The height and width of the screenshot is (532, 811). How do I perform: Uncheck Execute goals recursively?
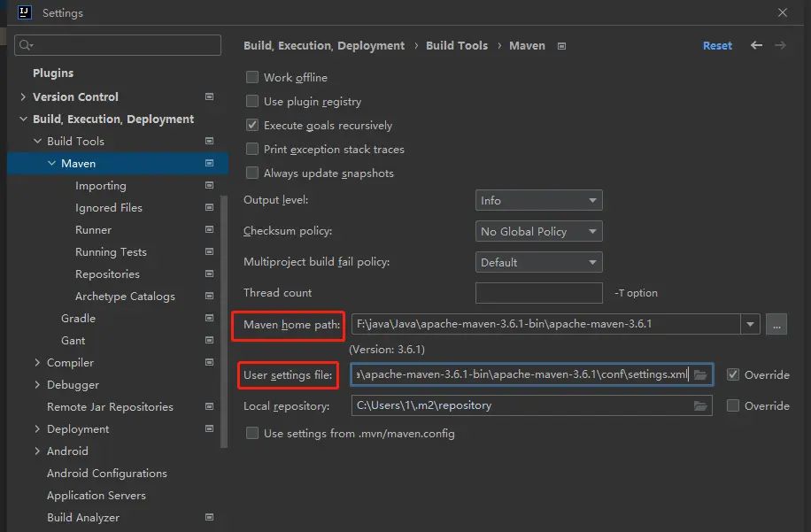coord(252,126)
